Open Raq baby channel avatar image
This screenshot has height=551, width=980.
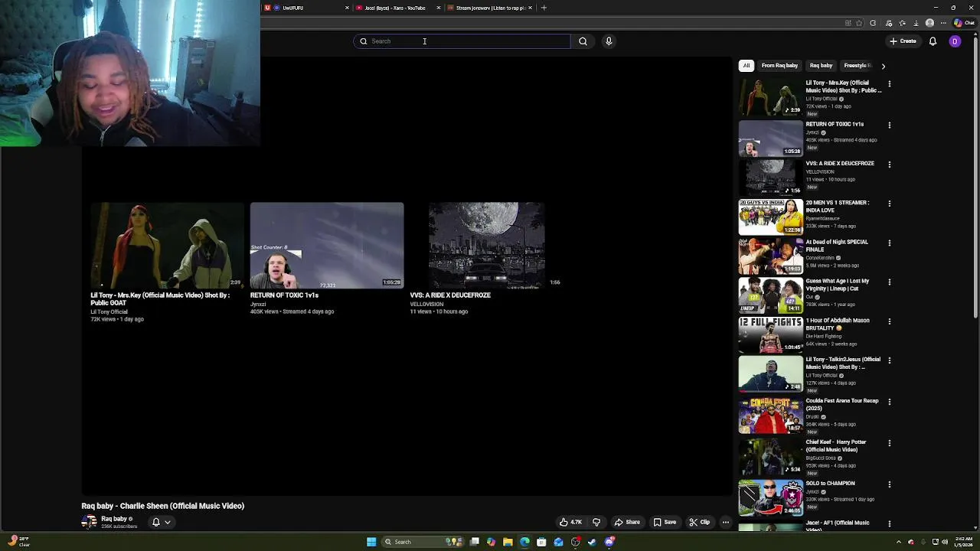(x=90, y=522)
